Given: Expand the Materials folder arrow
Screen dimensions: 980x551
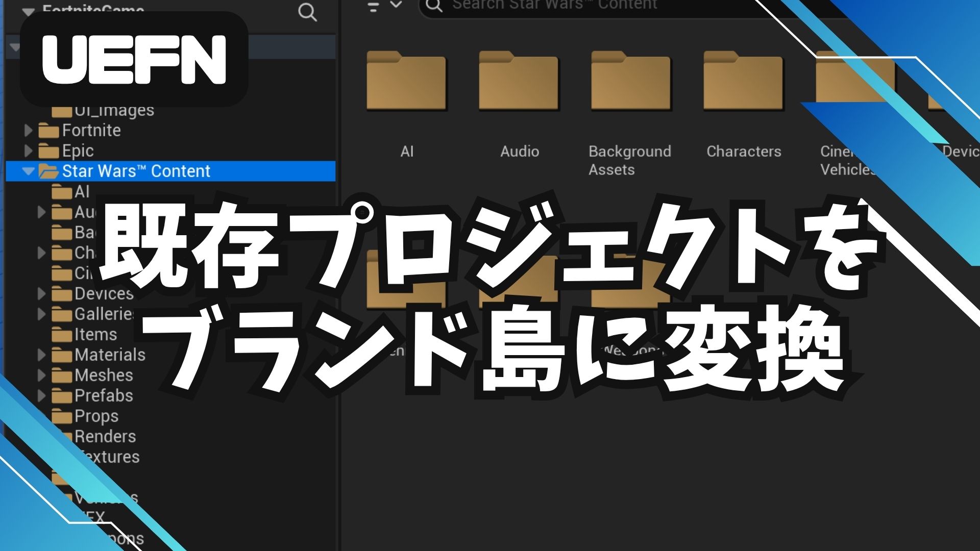Looking at the screenshot, I should tap(42, 355).
